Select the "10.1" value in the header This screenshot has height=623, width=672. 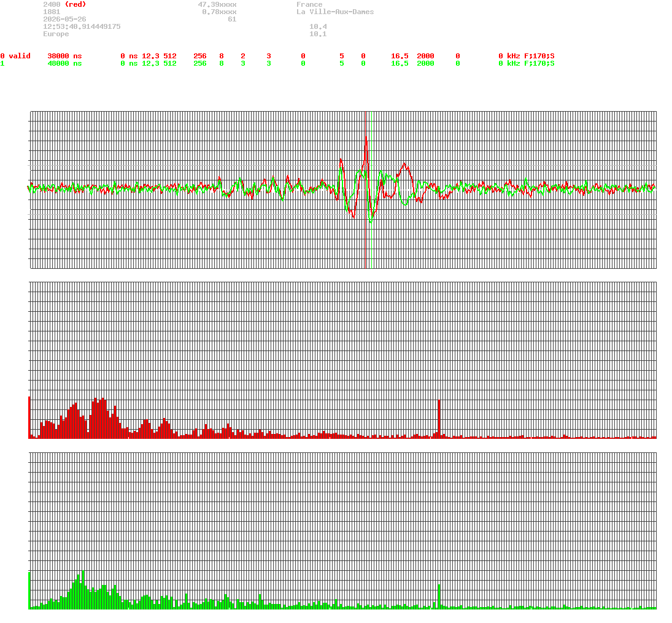click(318, 34)
